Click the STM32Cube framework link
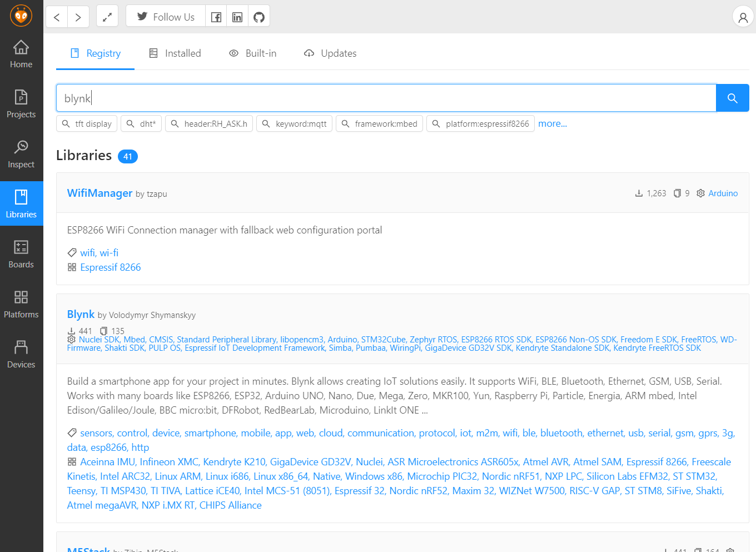Viewport: 756px width, 552px height. click(x=384, y=340)
